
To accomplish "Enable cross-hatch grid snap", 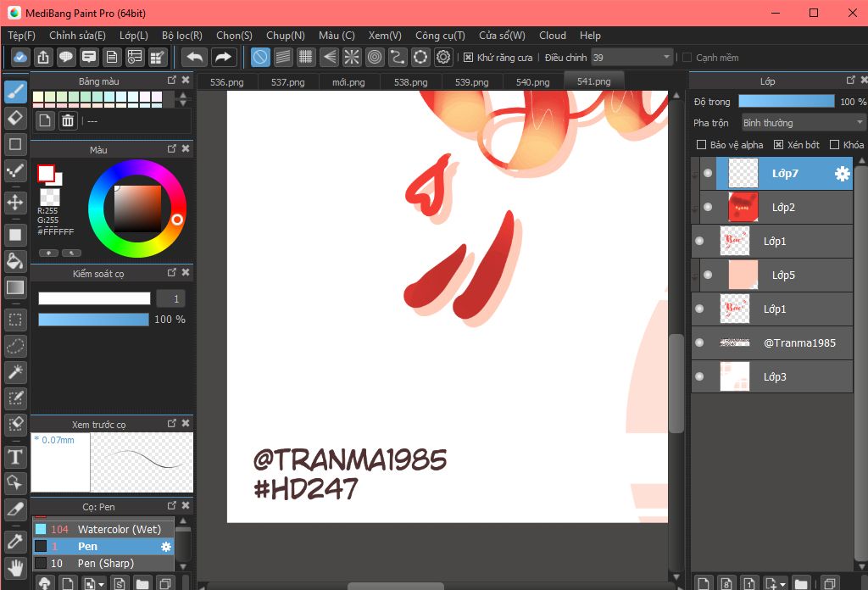I will tap(305, 57).
